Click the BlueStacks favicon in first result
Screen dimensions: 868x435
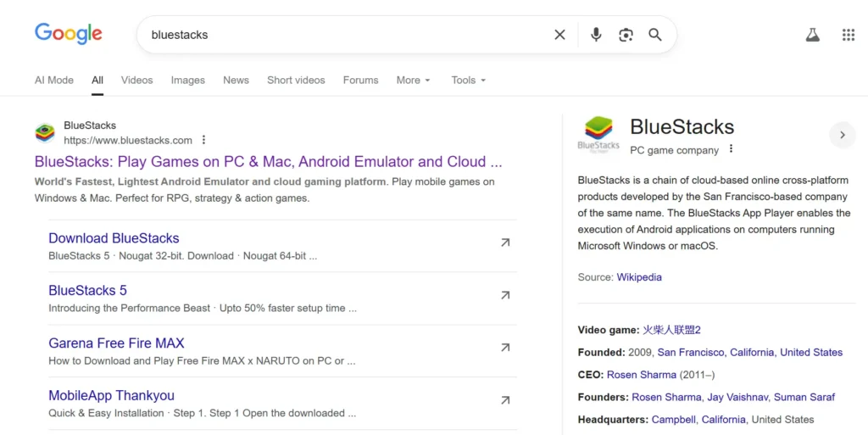pyautogui.click(x=45, y=133)
